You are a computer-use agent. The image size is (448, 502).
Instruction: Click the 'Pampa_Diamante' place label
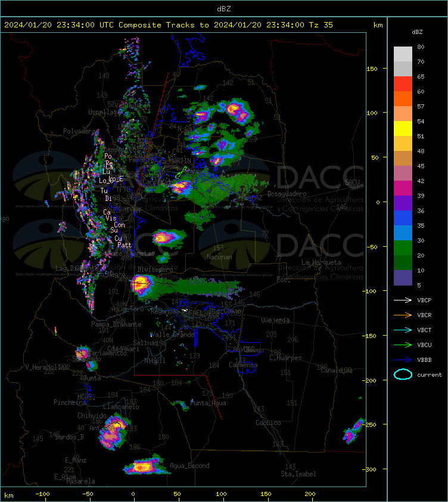pos(116,324)
